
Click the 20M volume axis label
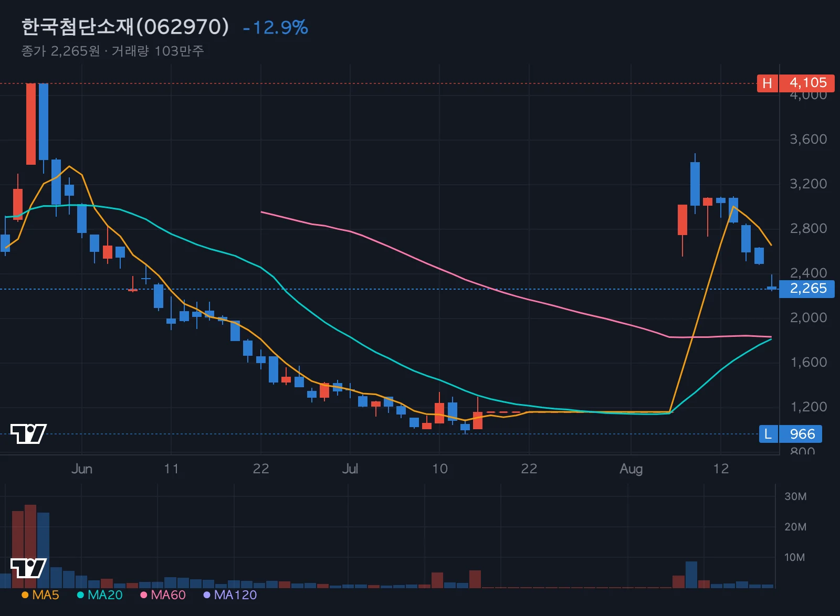click(x=795, y=527)
